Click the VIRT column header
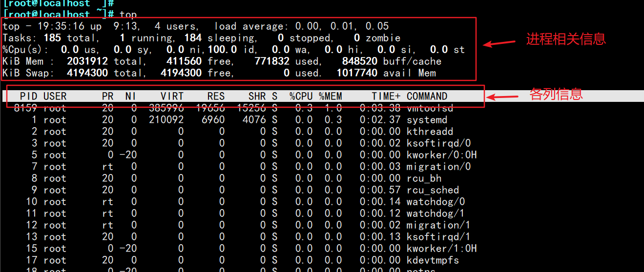 coord(172,96)
